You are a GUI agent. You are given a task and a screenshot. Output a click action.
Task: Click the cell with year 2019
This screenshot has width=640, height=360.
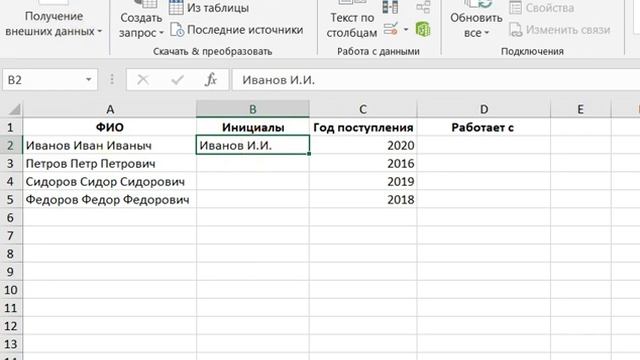pos(363,181)
